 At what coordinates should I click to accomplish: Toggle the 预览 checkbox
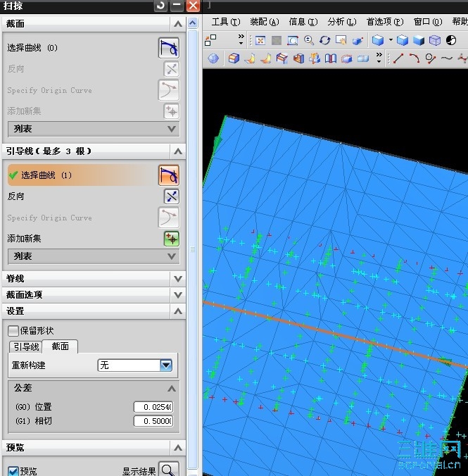coord(13,471)
